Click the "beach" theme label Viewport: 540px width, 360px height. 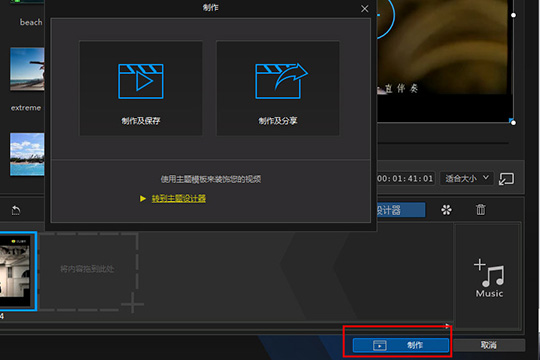[x=31, y=22]
